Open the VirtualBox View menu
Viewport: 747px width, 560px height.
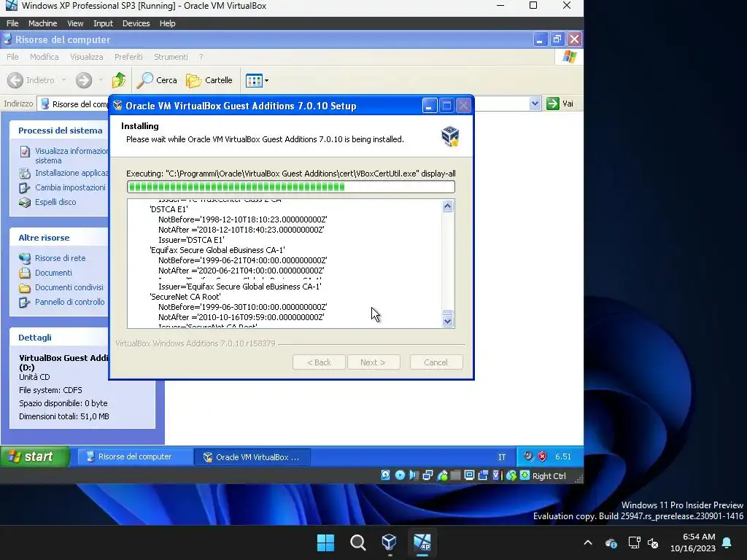click(x=75, y=23)
